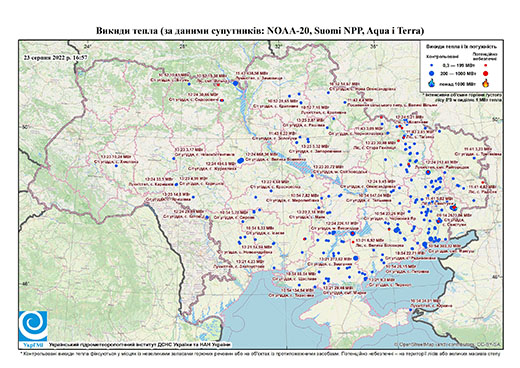Click the 23 серпня 2022 timestamp

(x=55, y=57)
